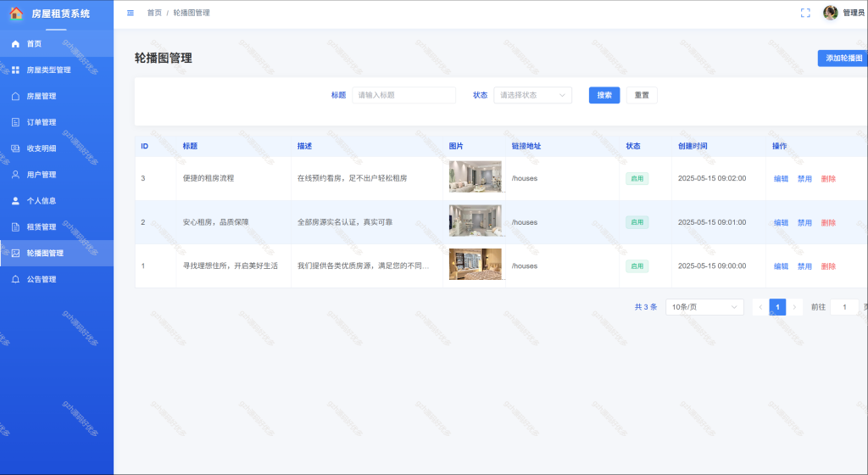Click the 搜索 search button
868x475 pixels.
604,95
